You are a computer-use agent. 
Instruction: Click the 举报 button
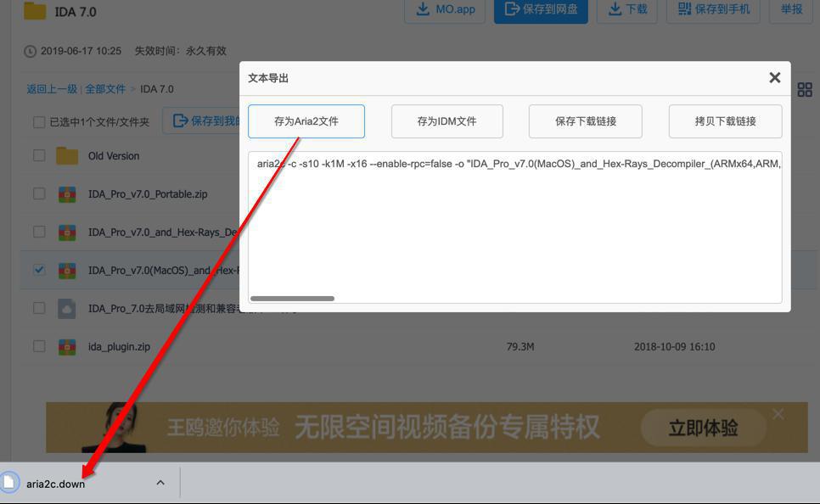791,9
